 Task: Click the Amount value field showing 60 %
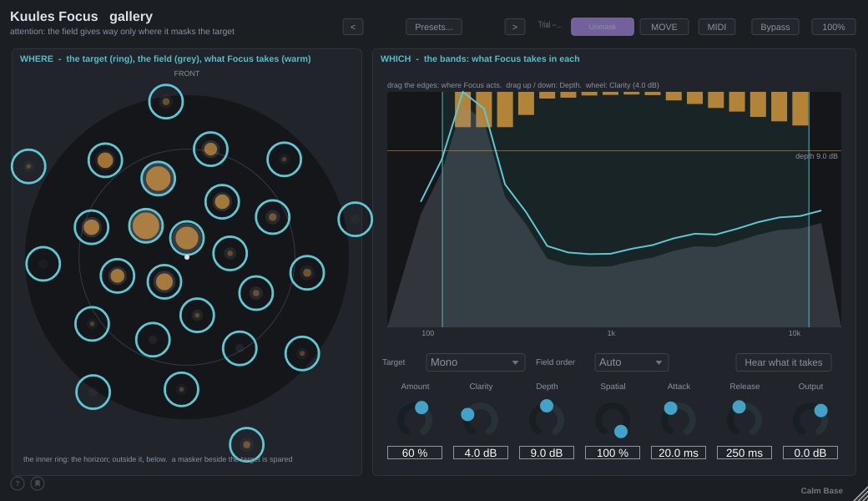(415, 453)
